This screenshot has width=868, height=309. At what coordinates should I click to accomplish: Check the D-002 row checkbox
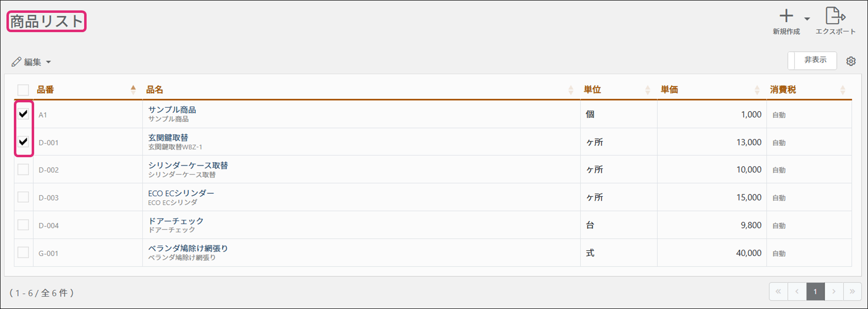click(23, 170)
